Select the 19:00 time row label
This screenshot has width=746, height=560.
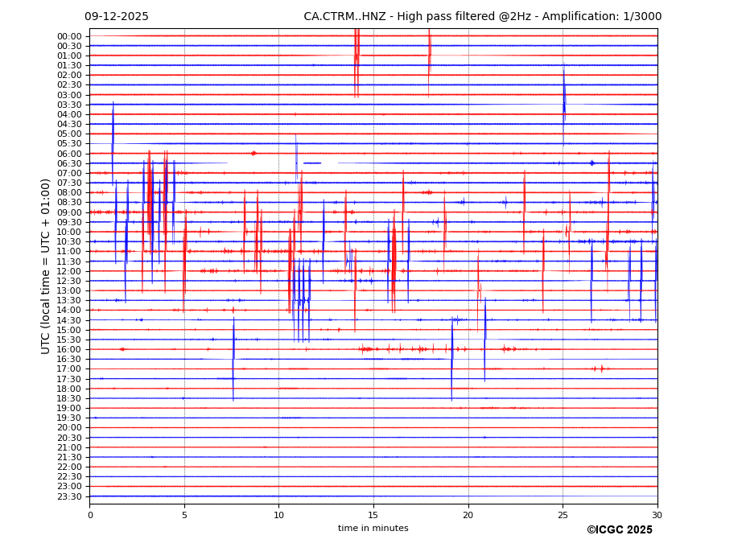coord(69,408)
